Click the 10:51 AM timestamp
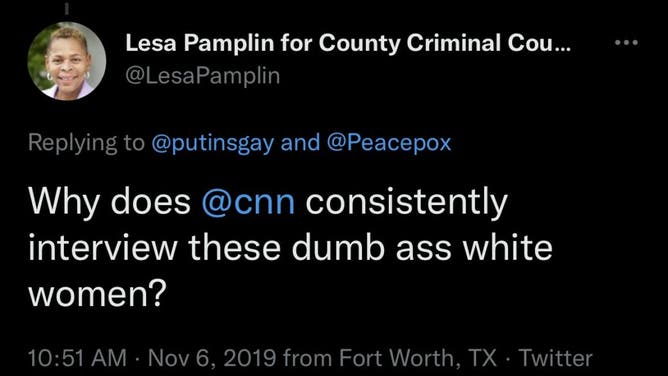The width and height of the screenshot is (668, 376). coord(77,358)
